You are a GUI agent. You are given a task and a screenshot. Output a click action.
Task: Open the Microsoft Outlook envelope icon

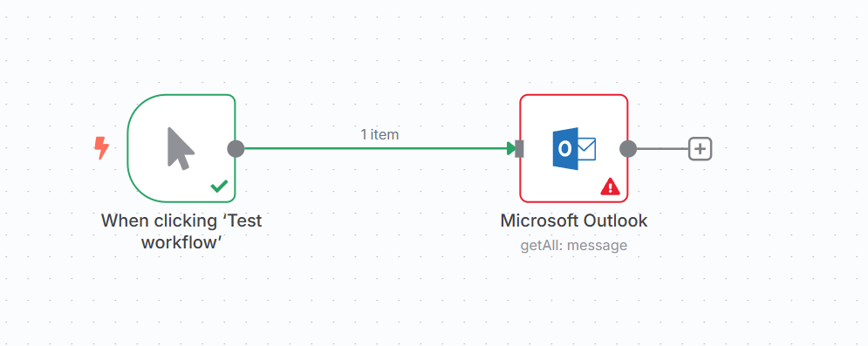[574, 148]
